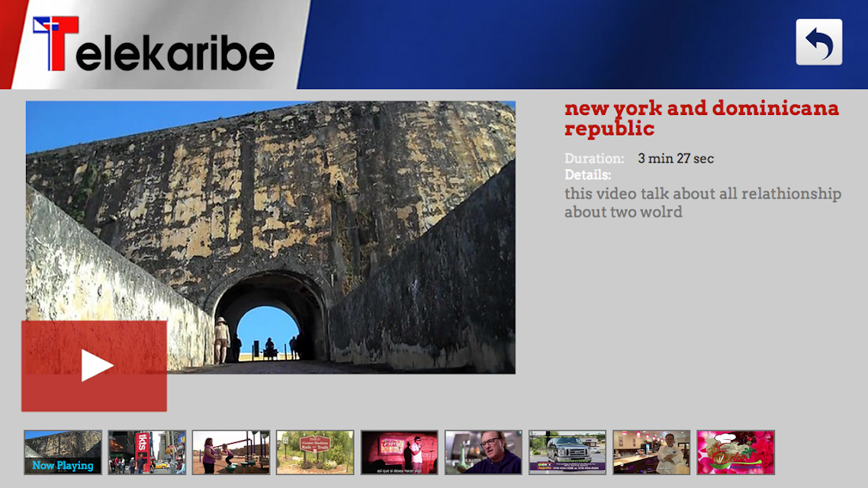Click the 'Duration:' label
The width and height of the screenshot is (868, 488).
(x=594, y=159)
